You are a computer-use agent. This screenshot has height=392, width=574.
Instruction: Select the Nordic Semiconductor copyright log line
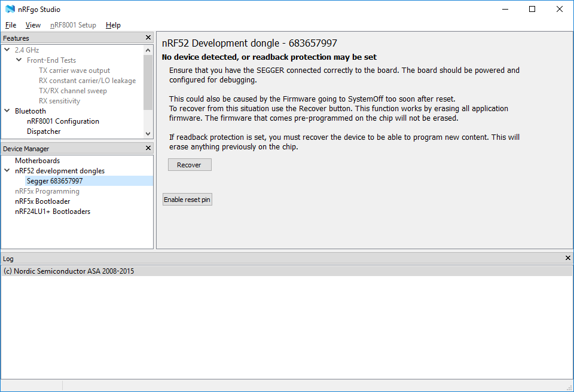[x=287, y=271]
